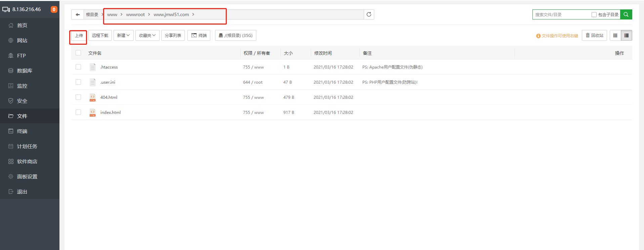Screen dimensions: 644x250
Task: Click the /(根目录) (35G) disk button
Action: [x=235, y=35]
